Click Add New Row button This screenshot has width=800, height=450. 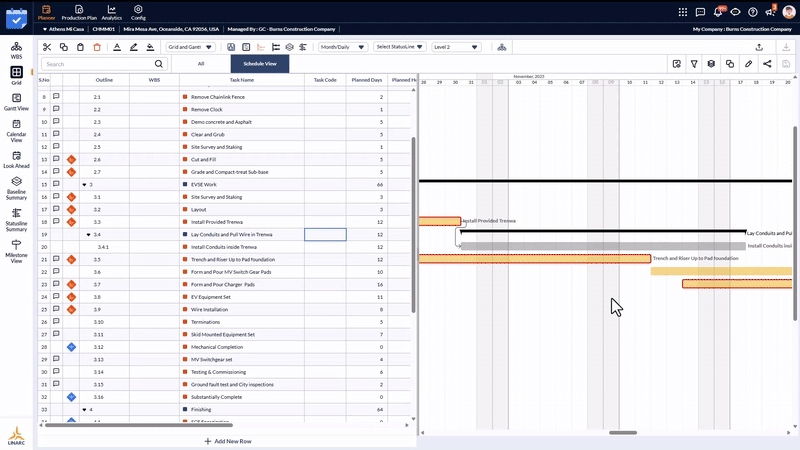click(228, 441)
